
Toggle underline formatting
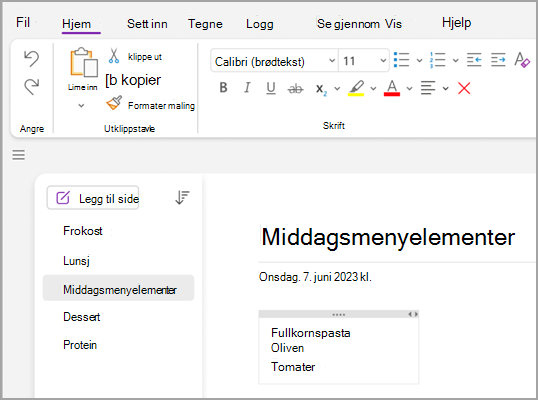(271, 88)
